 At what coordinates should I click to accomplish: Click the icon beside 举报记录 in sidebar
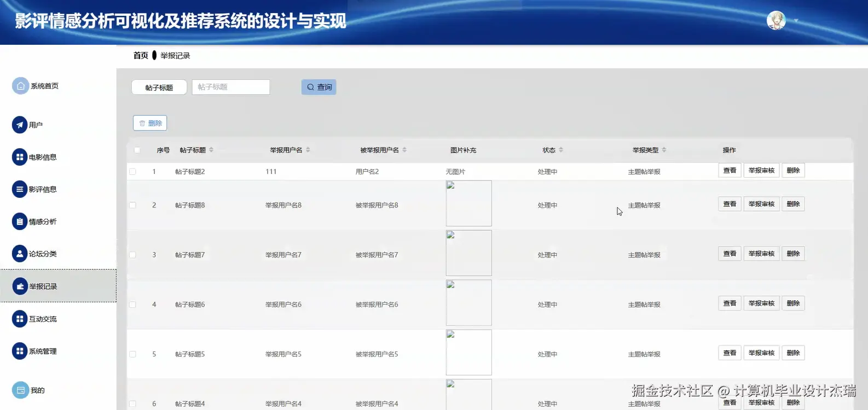pyautogui.click(x=20, y=286)
